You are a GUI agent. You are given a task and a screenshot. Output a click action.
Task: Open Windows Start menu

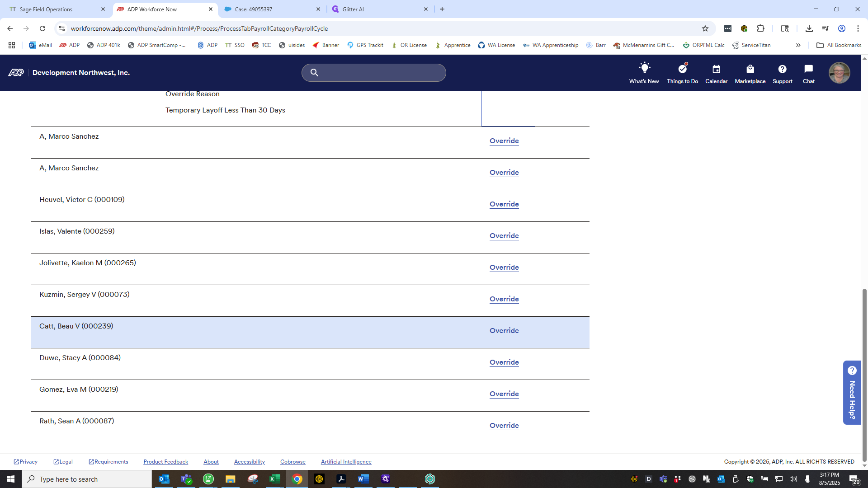[11, 479]
